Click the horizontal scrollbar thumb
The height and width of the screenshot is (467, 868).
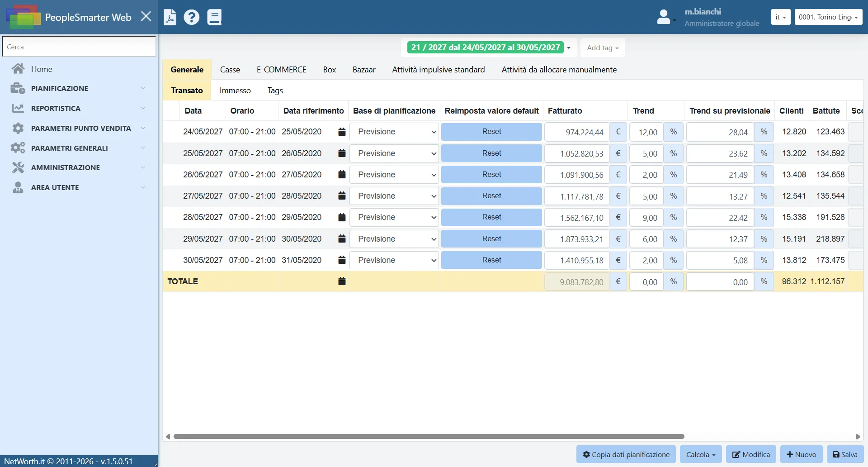(x=429, y=437)
